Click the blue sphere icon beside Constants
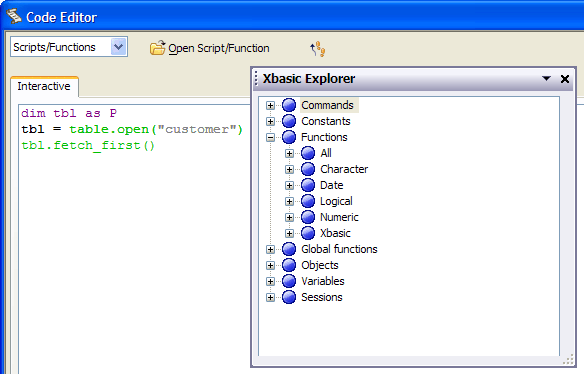This screenshot has height=374, width=584. click(289, 121)
